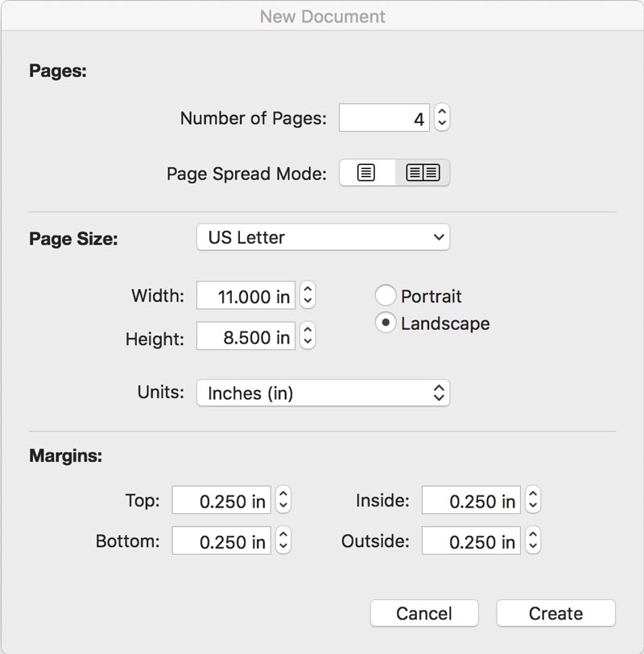Click the Width value field

point(246,295)
